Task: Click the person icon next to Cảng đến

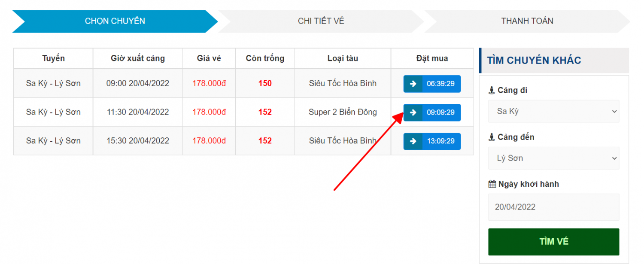Action: point(492,137)
